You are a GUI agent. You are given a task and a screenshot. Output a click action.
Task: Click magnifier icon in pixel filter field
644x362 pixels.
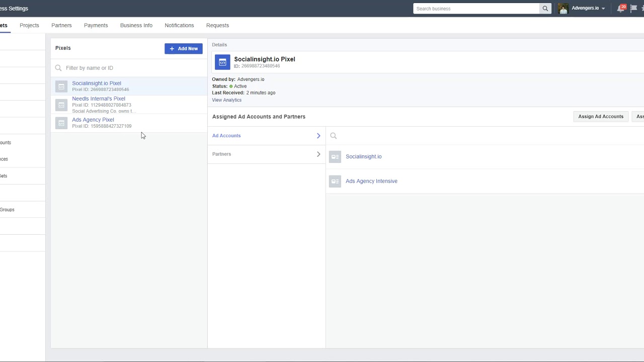58,68
